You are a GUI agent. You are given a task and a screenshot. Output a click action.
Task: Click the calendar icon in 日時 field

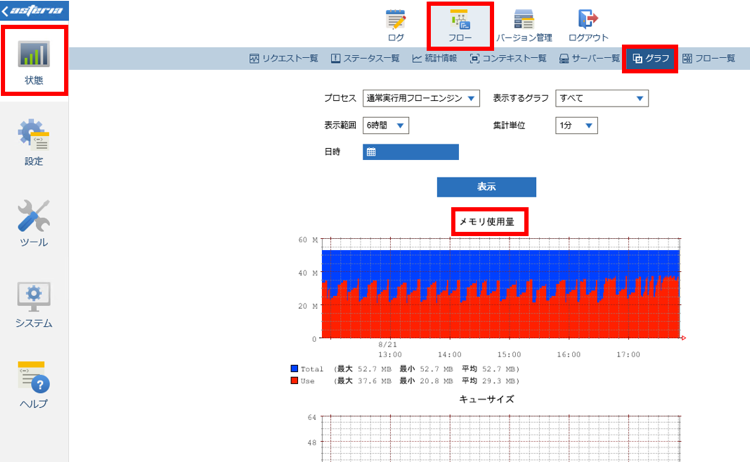(371, 152)
